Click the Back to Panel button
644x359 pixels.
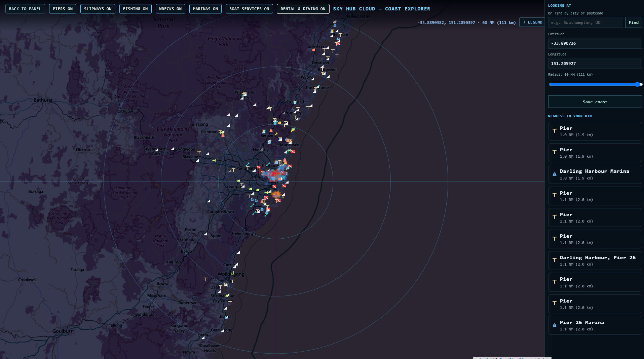coord(25,9)
